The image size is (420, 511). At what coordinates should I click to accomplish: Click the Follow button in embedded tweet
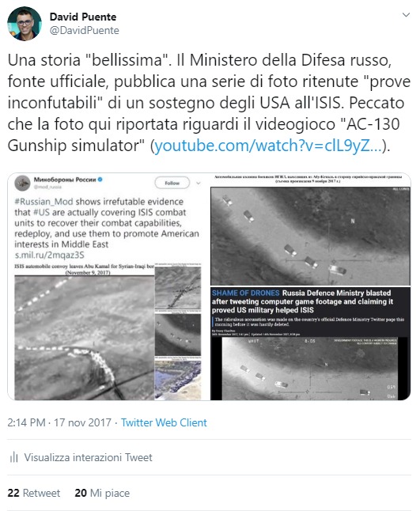click(x=172, y=183)
